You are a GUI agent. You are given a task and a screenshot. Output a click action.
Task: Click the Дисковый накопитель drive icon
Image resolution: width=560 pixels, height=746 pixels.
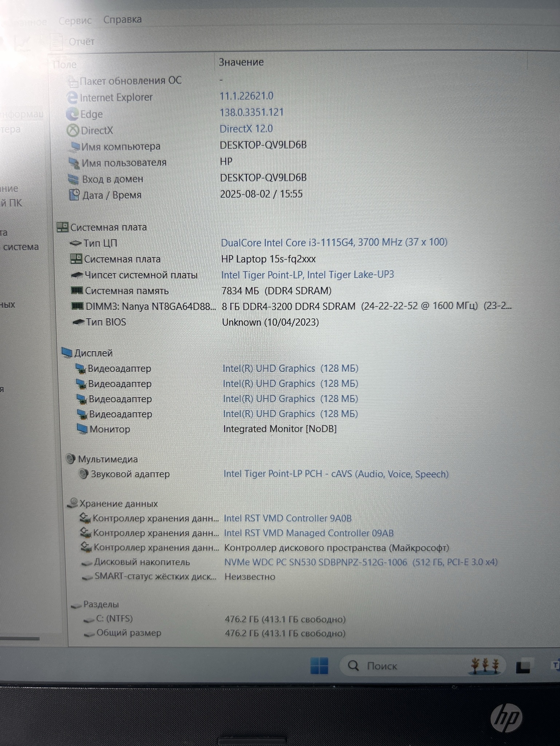87,563
